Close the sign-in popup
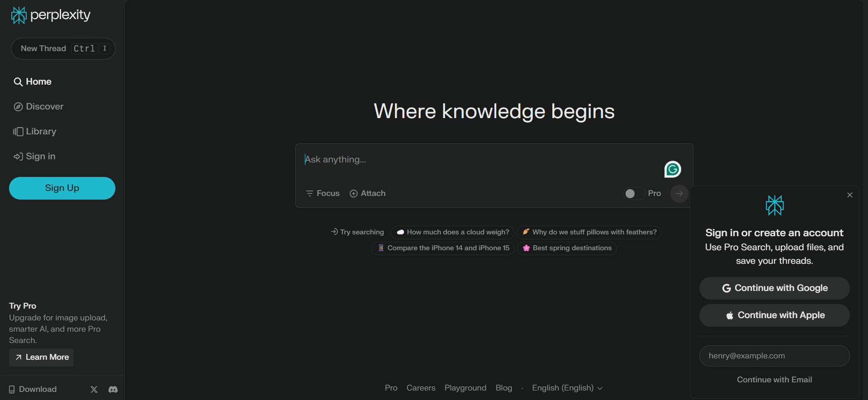This screenshot has width=868, height=400. click(849, 195)
